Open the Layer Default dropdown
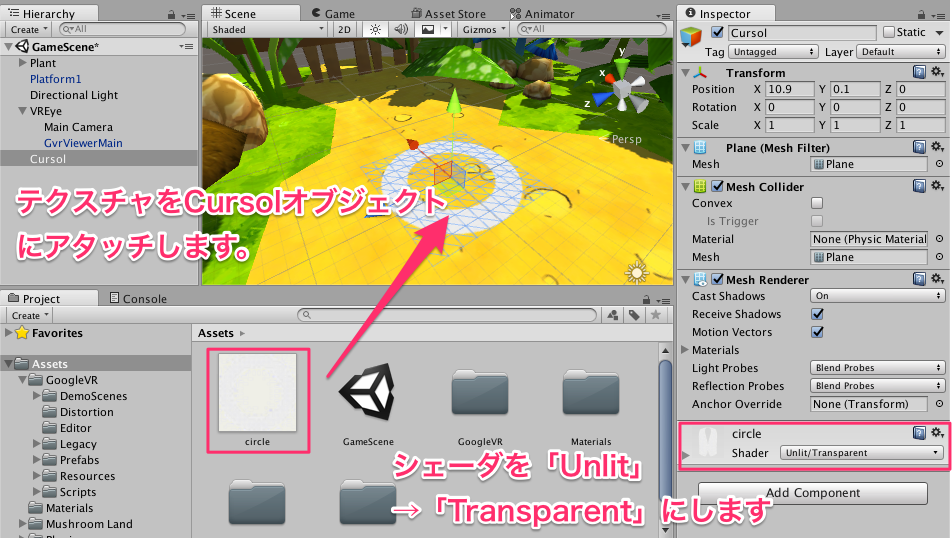This screenshot has width=952, height=538. pos(900,52)
